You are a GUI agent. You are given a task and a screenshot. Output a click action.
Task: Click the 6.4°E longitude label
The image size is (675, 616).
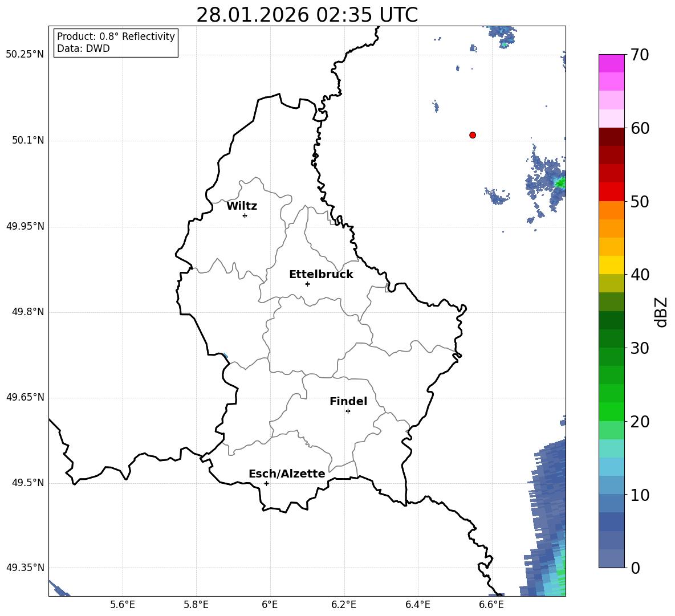point(417,605)
